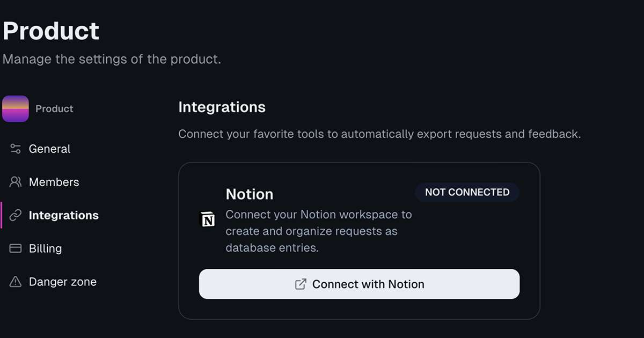Click the Product label beside the avatar
Screen dimensions: 644x338
(54, 109)
